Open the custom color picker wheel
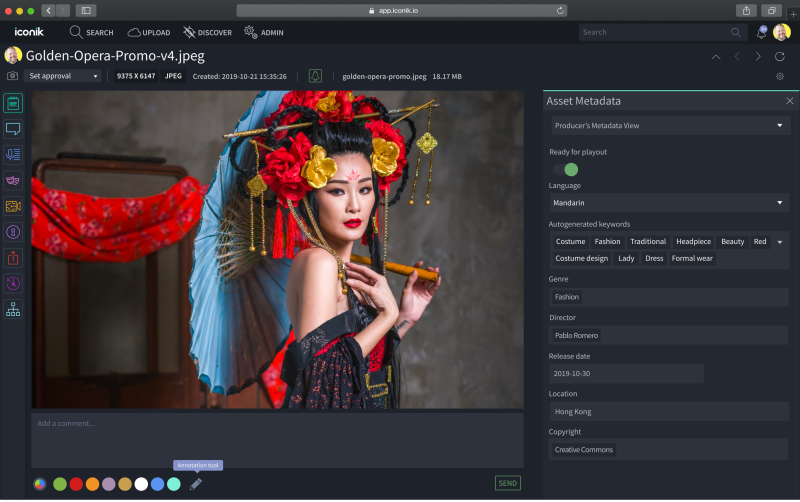Screen dimensions: 800x502 tap(40, 484)
